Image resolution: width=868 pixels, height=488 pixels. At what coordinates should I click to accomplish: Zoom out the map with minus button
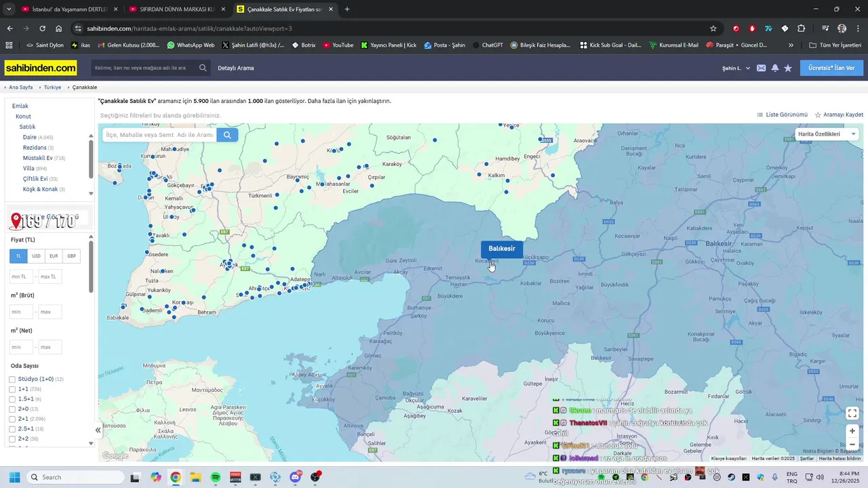852,445
